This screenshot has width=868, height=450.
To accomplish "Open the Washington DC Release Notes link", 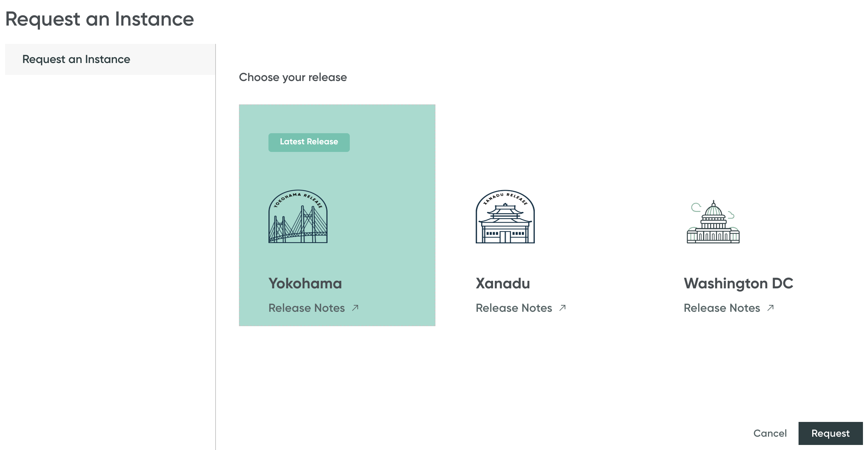I will point(722,308).
